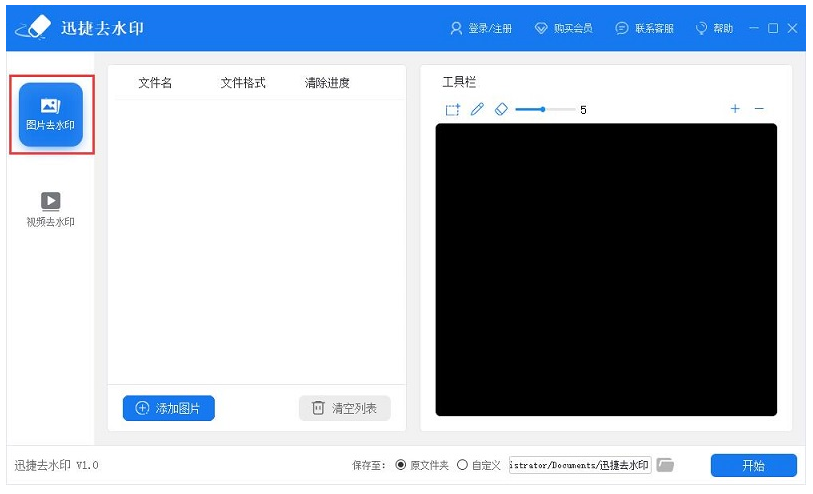This screenshot has width=813, height=494.
Task: Choose the eraser tool in toolbar
Action: (501, 109)
